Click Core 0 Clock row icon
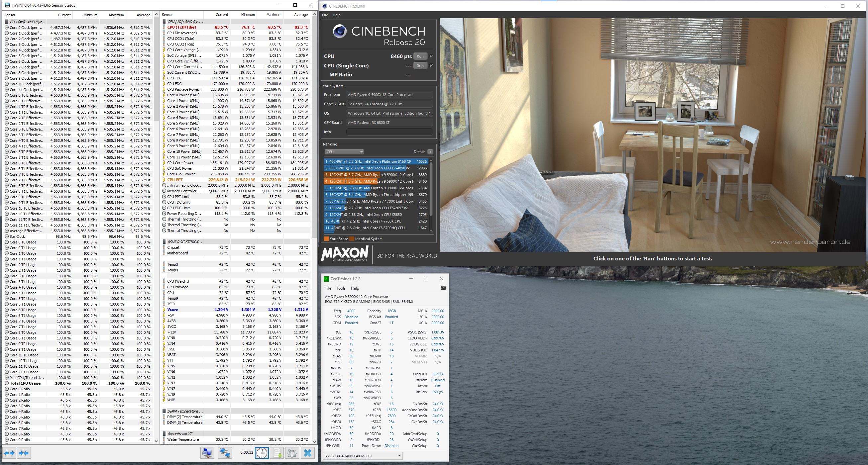Screen dimensions: 868x465 point(7,28)
